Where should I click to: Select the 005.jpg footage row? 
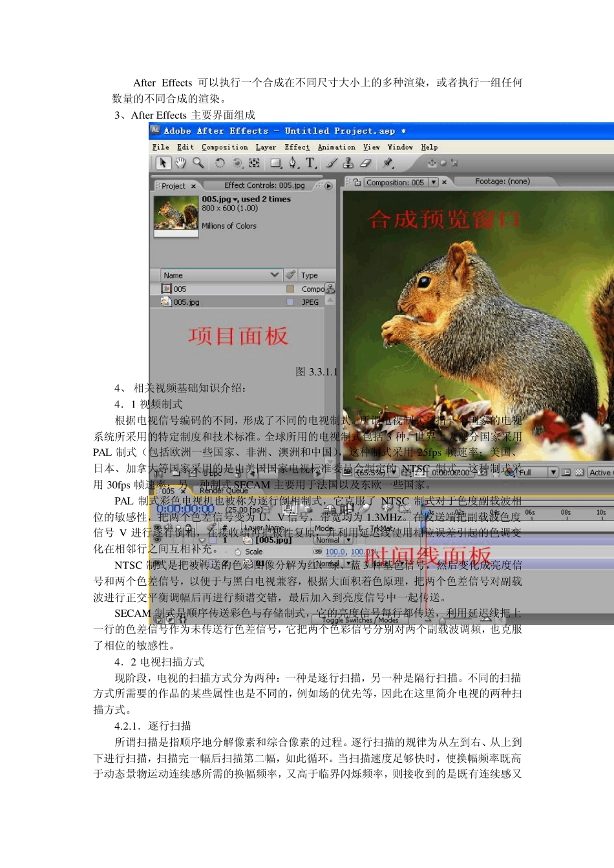[x=237, y=302]
